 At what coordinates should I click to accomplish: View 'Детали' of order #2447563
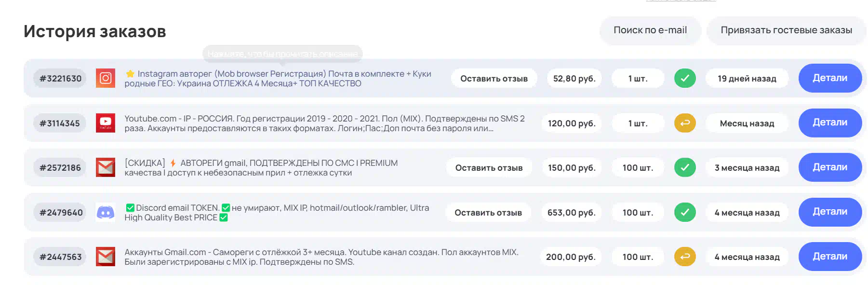click(829, 257)
